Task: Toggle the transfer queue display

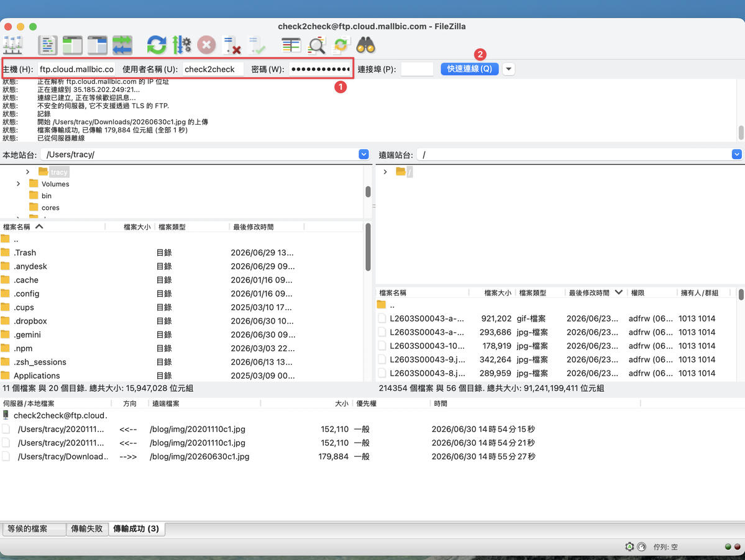Action: 122,45
